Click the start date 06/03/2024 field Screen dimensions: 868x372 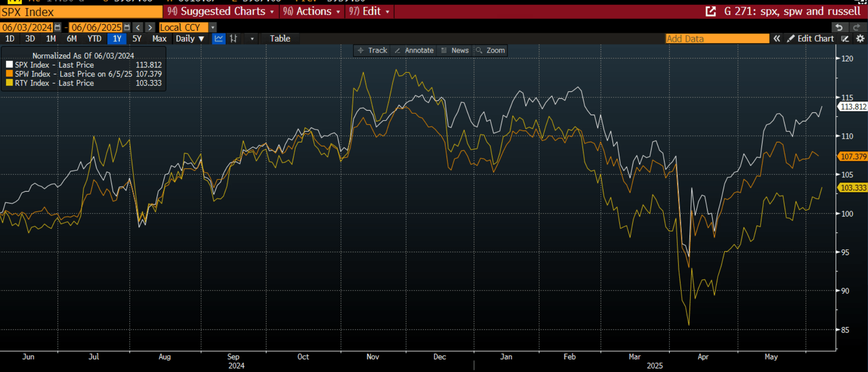pos(27,27)
